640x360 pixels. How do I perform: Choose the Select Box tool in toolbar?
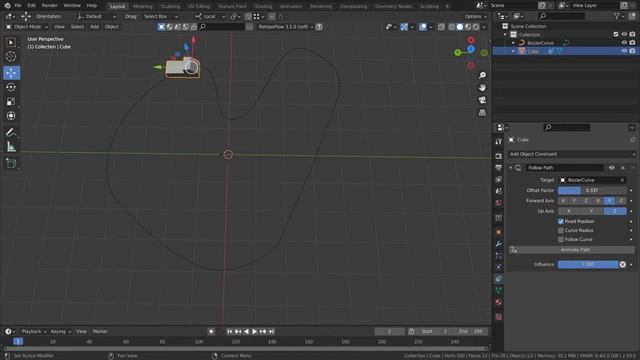click(x=11, y=42)
